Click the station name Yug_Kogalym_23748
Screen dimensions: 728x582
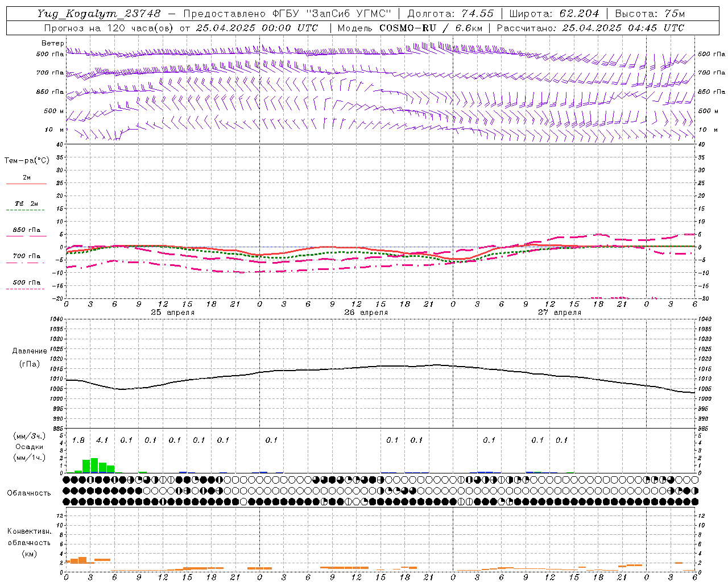pyautogui.click(x=99, y=13)
